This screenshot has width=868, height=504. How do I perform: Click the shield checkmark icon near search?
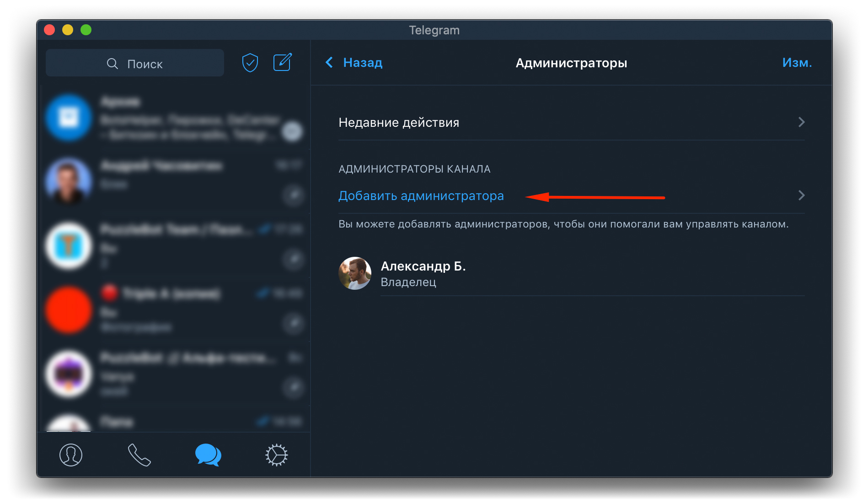point(250,63)
